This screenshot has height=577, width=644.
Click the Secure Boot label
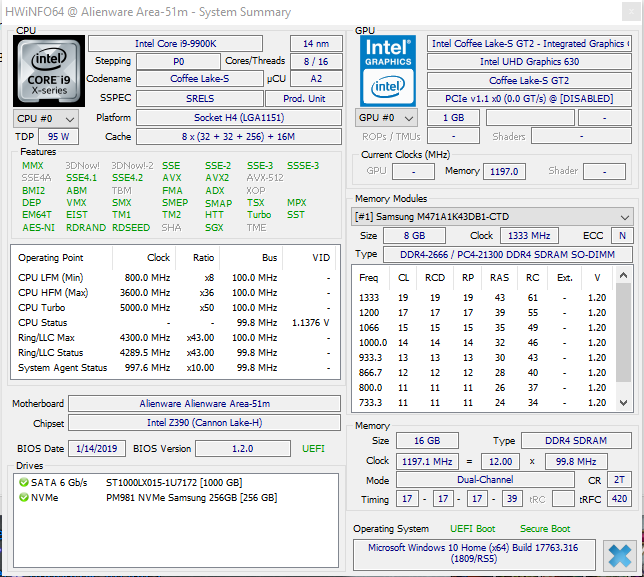click(x=545, y=529)
